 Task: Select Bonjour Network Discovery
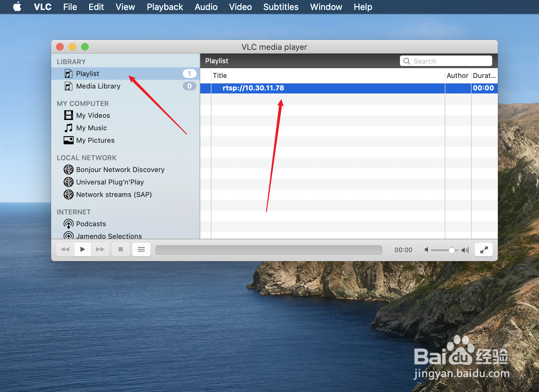click(125, 170)
